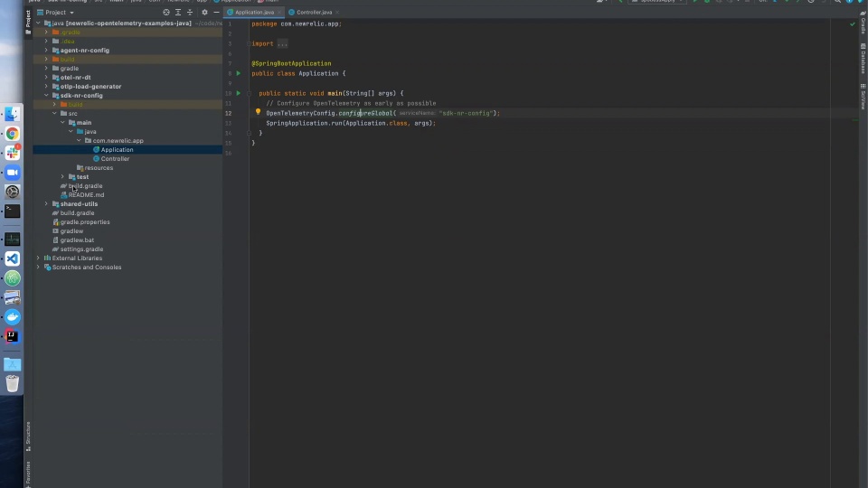Viewport: 868px width, 488px height.
Task: Expand the agent-nr-config folder
Action: tap(46, 51)
